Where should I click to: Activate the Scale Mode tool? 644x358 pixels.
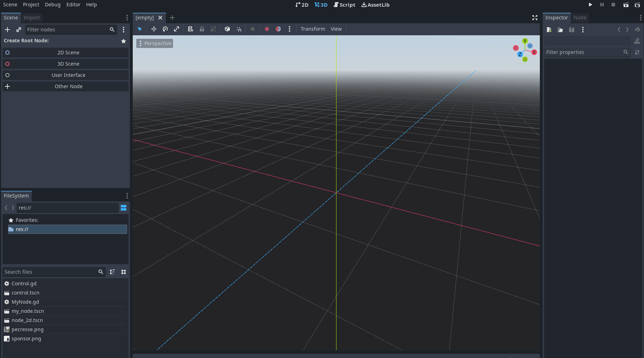tap(177, 29)
